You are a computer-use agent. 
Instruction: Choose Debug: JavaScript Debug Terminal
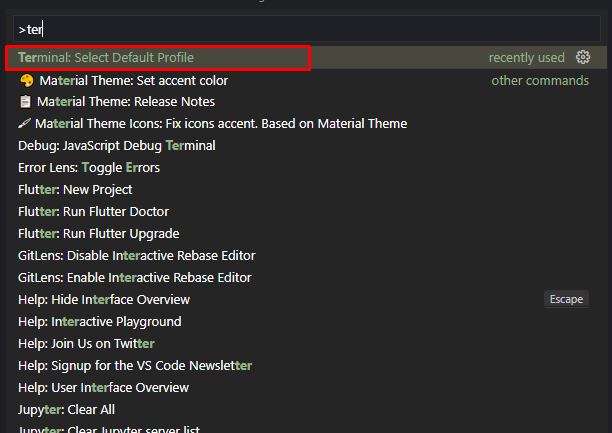[x=306, y=146]
